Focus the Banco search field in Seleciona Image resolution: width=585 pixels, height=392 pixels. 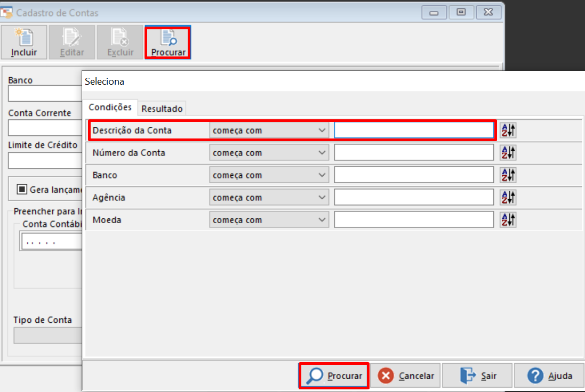414,175
